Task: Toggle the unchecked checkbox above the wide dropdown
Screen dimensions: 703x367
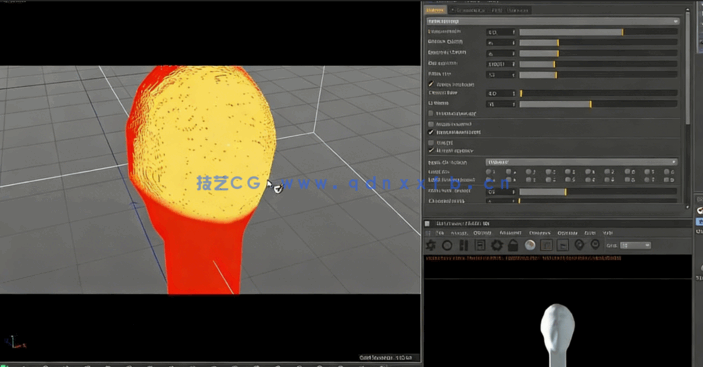Action: (x=431, y=142)
